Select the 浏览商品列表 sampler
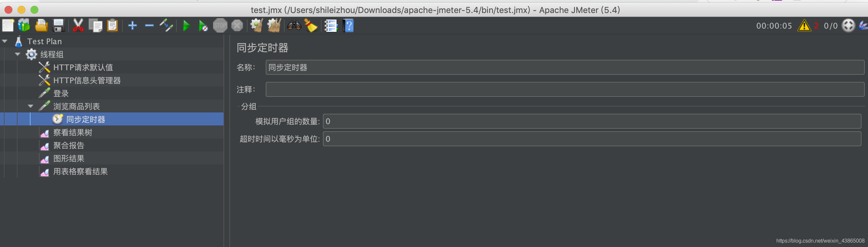 [x=76, y=107]
